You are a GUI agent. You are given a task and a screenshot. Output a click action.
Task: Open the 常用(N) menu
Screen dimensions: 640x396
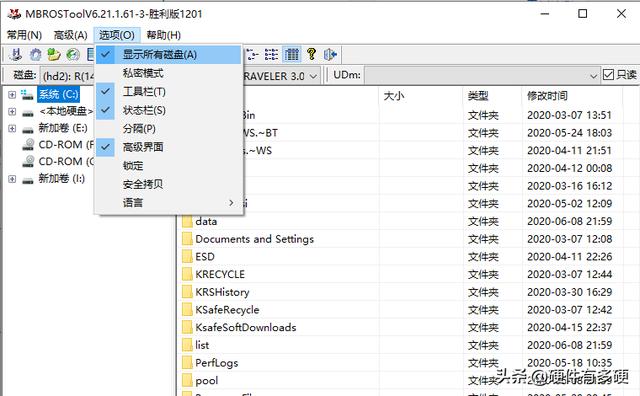[24, 35]
